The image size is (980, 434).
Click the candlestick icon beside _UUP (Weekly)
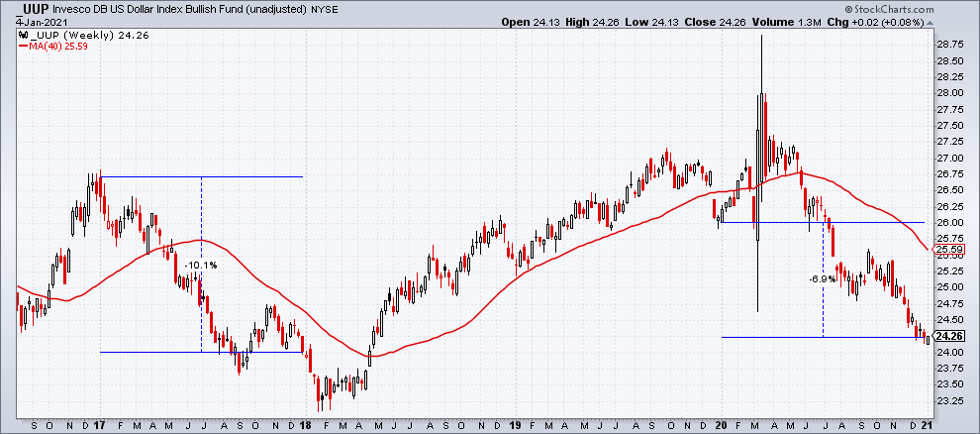[x=21, y=35]
